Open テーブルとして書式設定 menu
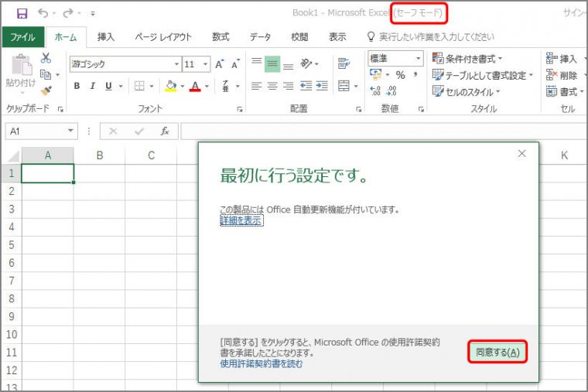 click(x=483, y=75)
